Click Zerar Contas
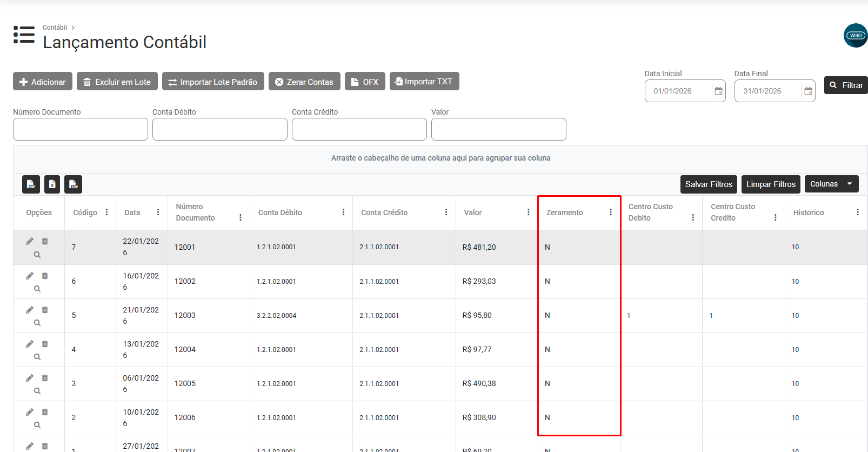 (x=304, y=81)
